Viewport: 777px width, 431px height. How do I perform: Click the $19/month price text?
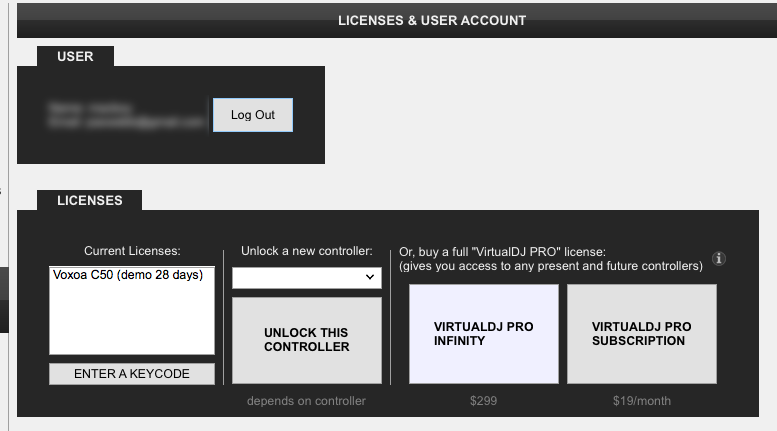642,401
